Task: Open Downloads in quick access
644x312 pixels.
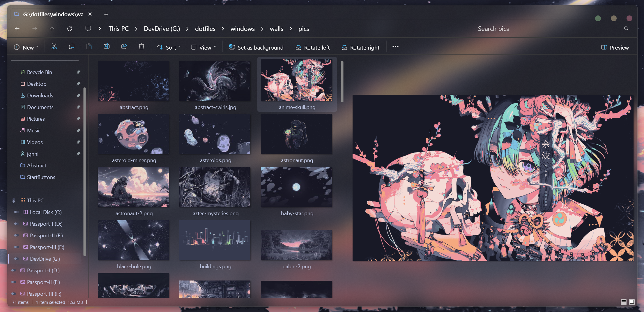Action: 40,96
